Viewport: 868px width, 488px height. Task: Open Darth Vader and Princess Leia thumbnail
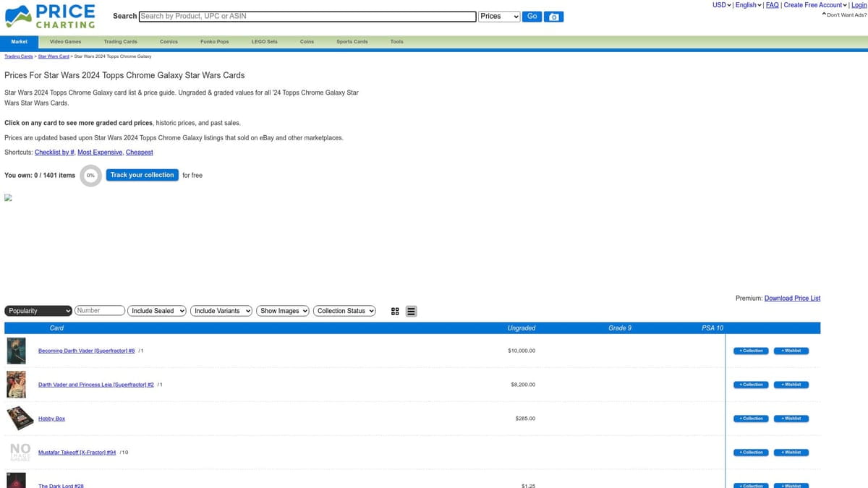click(x=16, y=385)
